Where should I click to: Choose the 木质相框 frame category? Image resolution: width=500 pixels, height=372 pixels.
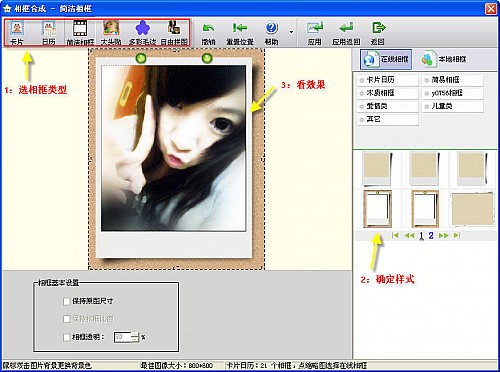(388, 93)
